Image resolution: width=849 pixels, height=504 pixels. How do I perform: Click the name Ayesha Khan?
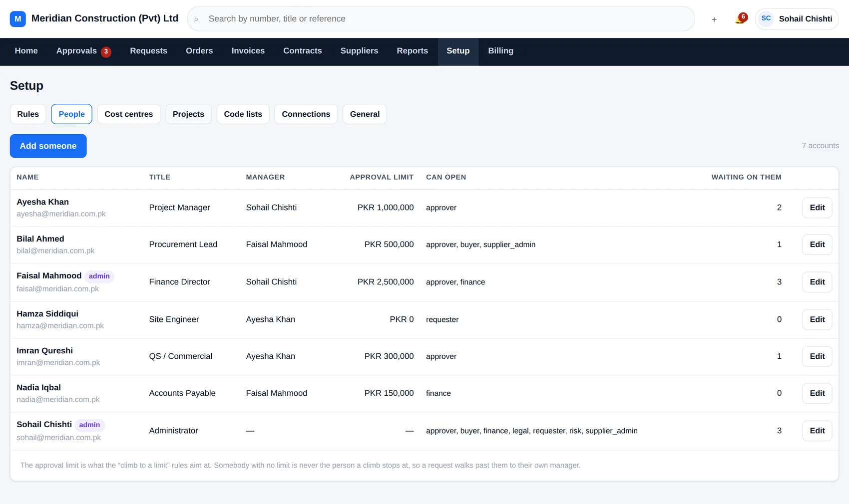(43, 202)
